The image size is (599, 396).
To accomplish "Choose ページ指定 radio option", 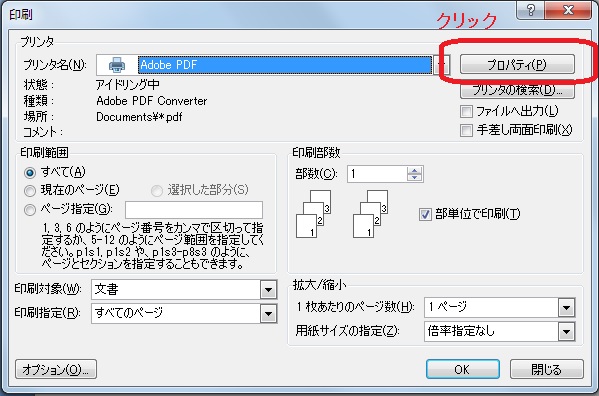I will (30, 210).
